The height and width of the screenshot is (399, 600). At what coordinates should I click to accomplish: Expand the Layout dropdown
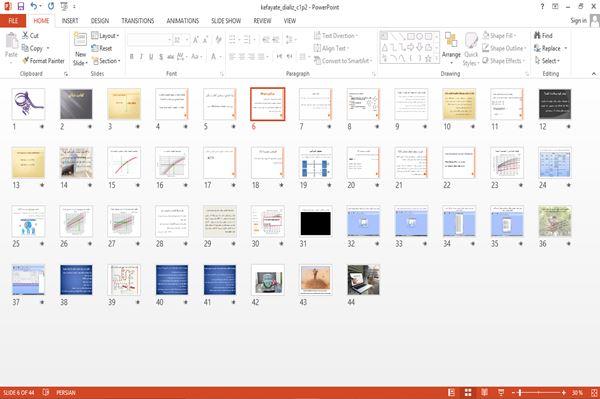pyautogui.click(x=105, y=36)
